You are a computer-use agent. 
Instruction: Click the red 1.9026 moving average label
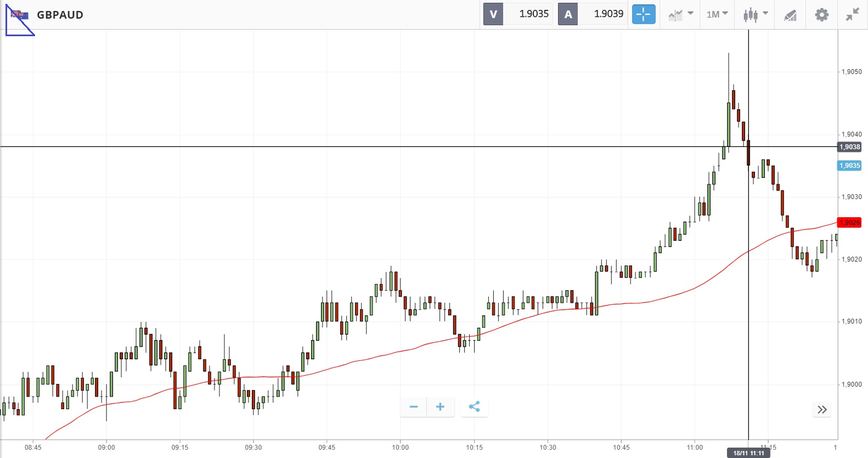coord(849,223)
